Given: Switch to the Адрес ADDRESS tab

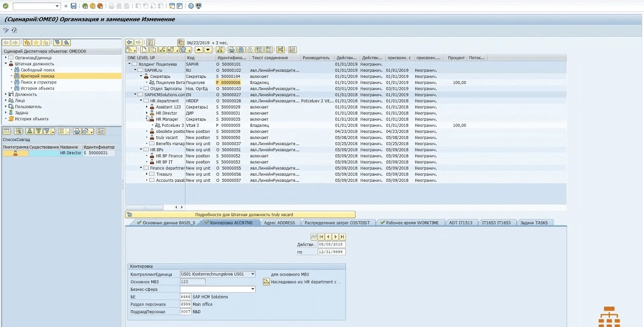Looking at the screenshot, I should coord(279,223).
